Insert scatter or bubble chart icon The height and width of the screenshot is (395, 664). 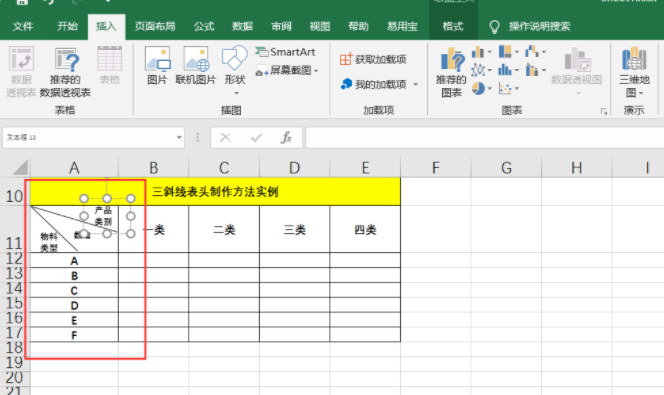(505, 88)
